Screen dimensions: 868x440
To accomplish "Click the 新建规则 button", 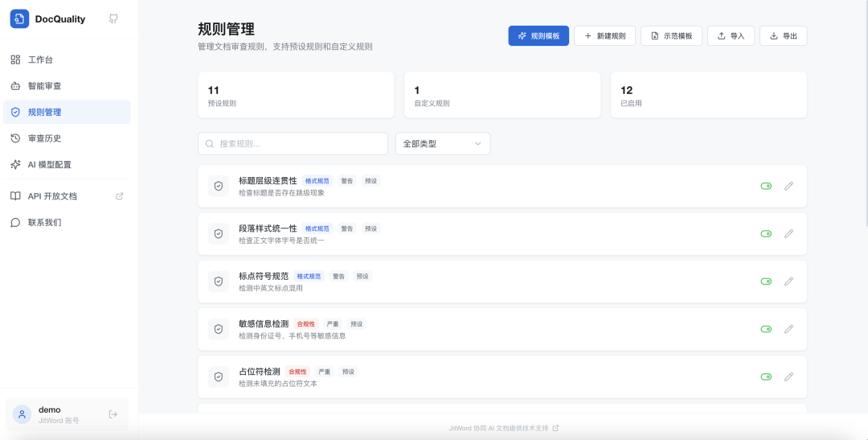I will (604, 35).
